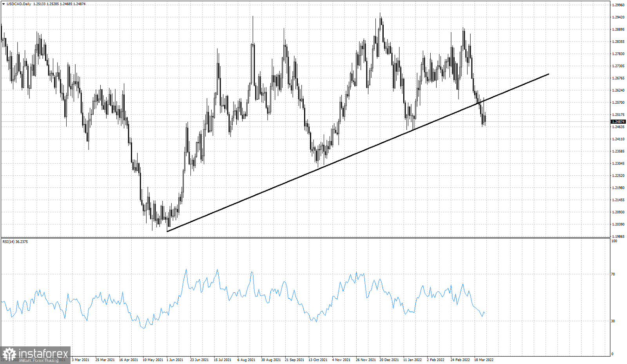
Task: Click the 1.29420 price scale label
Action: click(x=618, y=17)
